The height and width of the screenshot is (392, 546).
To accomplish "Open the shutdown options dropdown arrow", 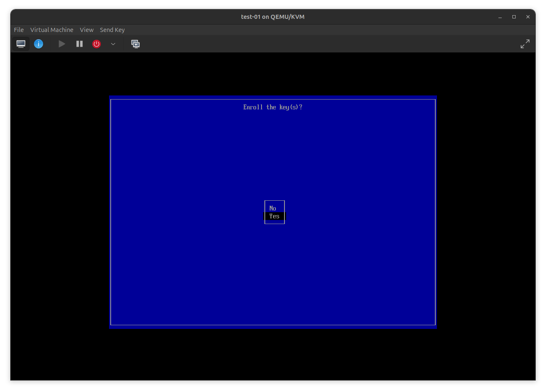I will tap(113, 44).
